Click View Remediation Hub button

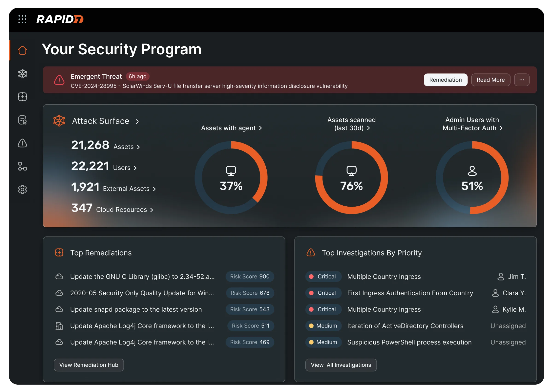pyautogui.click(x=89, y=365)
